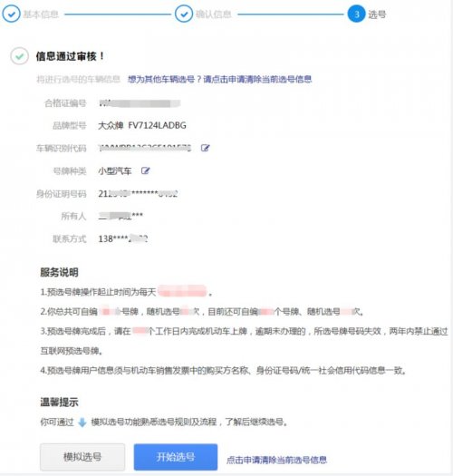Image resolution: width=453 pixels, height=476 pixels.
Task: Click the 大众牌 FV7124LADBG model text
Action: [142, 125]
